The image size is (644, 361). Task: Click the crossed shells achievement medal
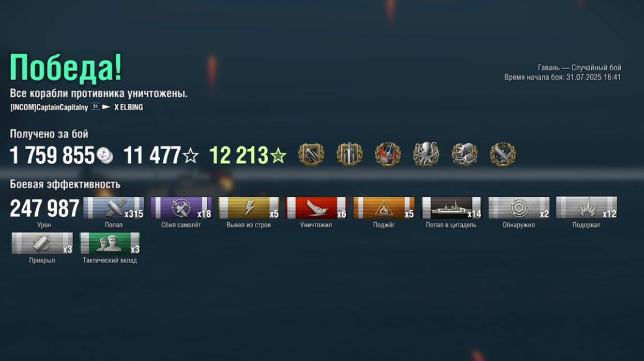coord(502,154)
